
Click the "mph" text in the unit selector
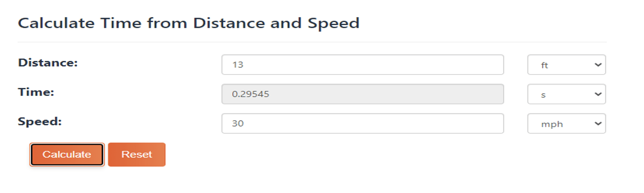pyautogui.click(x=552, y=124)
